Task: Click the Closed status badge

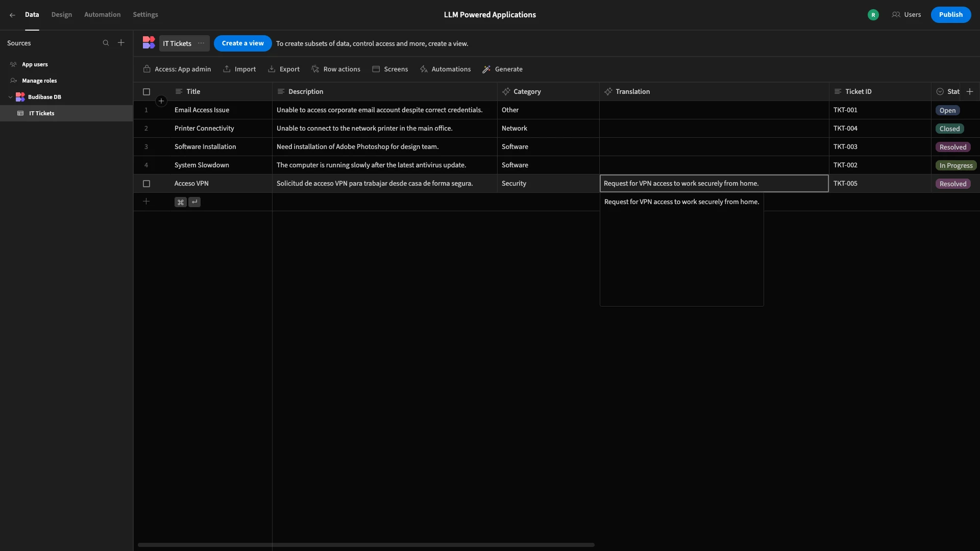Action: click(x=949, y=129)
